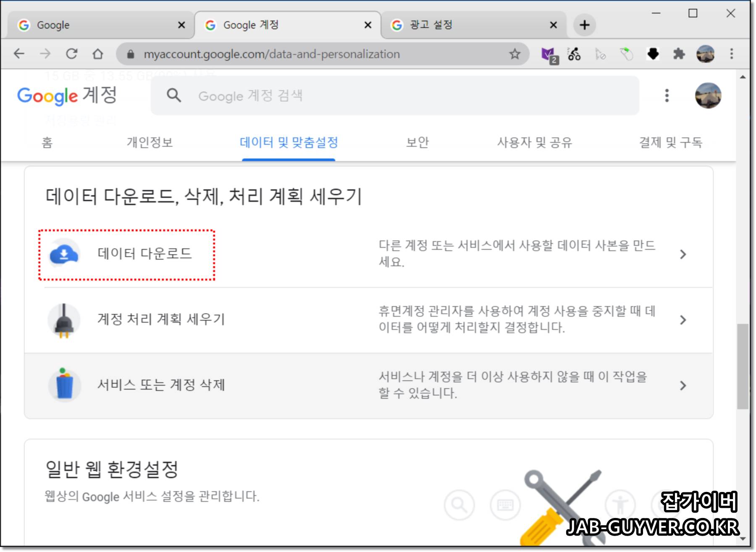
Task: Click the shield extension icon showing badge 2
Action: [549, 54]
